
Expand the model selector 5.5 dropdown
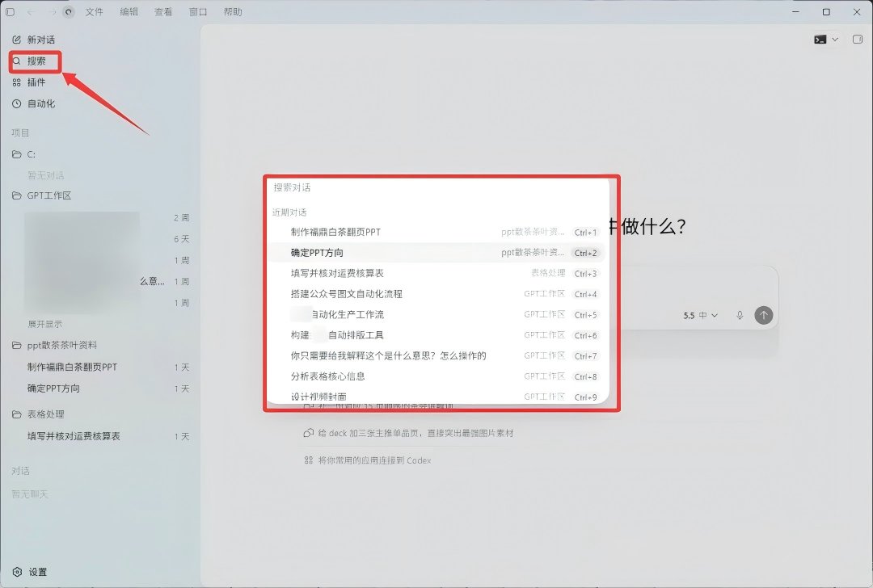click(x=700, y=316)
